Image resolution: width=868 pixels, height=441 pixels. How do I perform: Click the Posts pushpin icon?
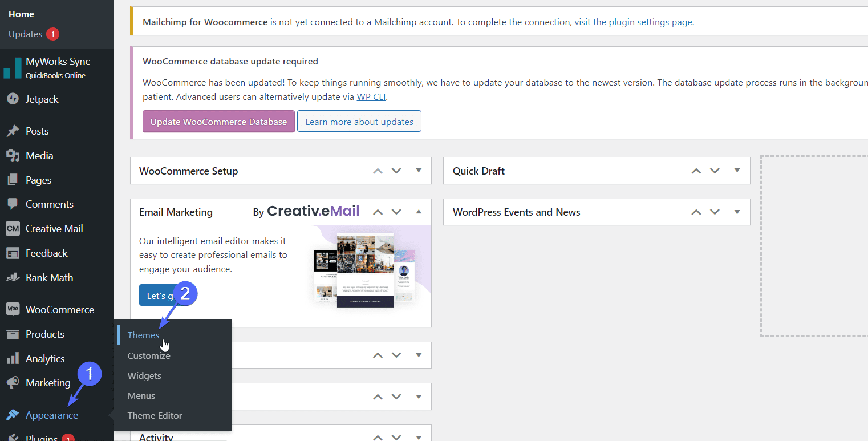13,131
